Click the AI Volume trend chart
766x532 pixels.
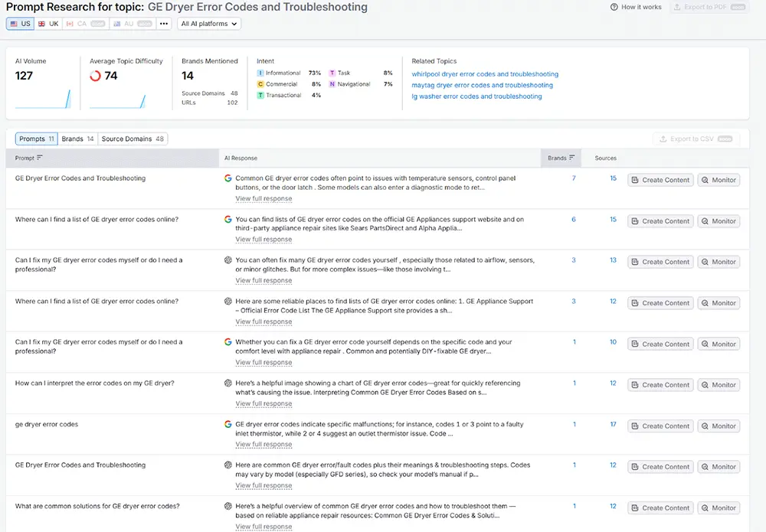point(43,99)
